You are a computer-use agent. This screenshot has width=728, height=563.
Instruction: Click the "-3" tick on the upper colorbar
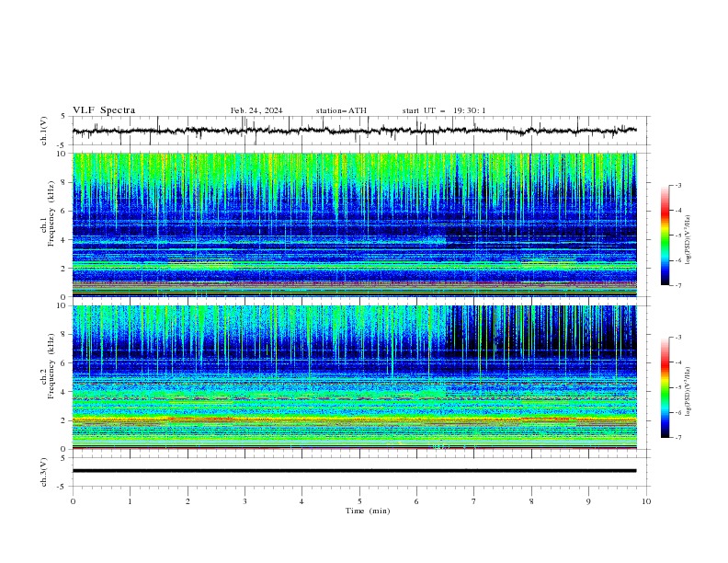point(677,185)
